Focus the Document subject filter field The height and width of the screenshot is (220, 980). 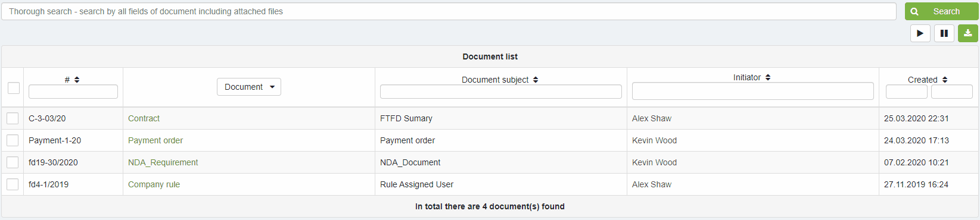(x=501, y=92)
